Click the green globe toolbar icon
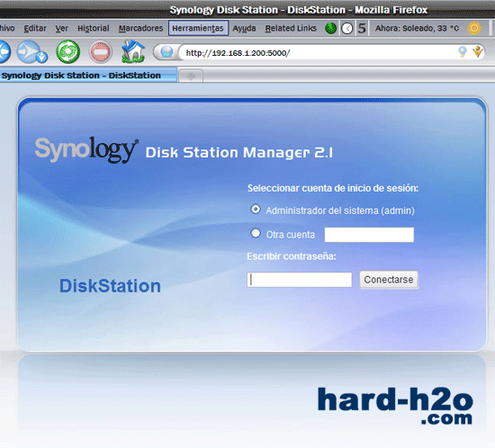495x448 pixels. 331,29
